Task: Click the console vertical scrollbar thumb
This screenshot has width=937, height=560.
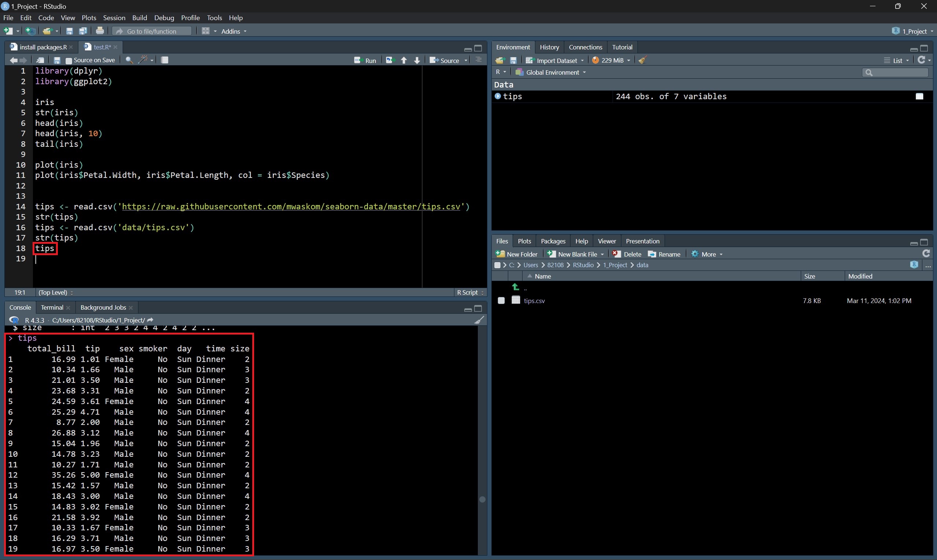Action: (x=482, y=499)
